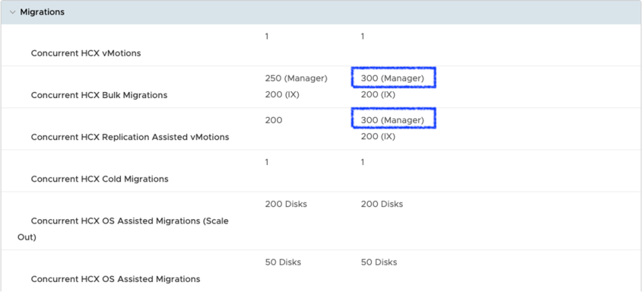Collapse the Migrations section chevron

[x=12, y=12]
